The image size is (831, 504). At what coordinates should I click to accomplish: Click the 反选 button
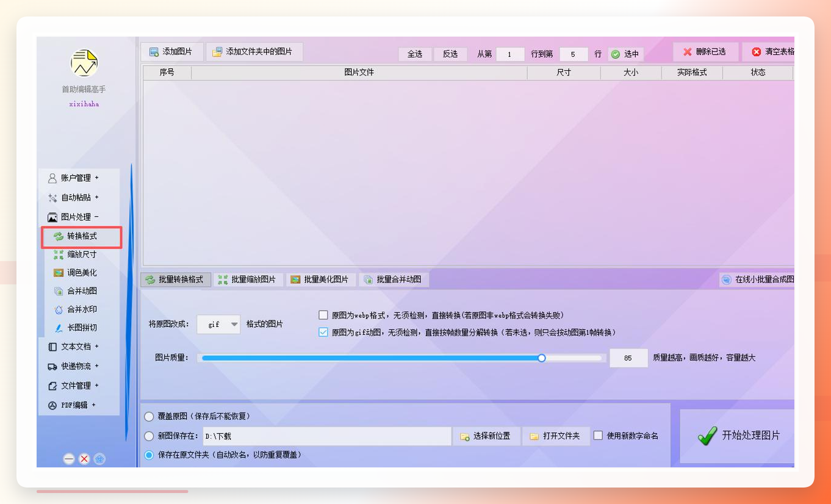tap(450, 54)
